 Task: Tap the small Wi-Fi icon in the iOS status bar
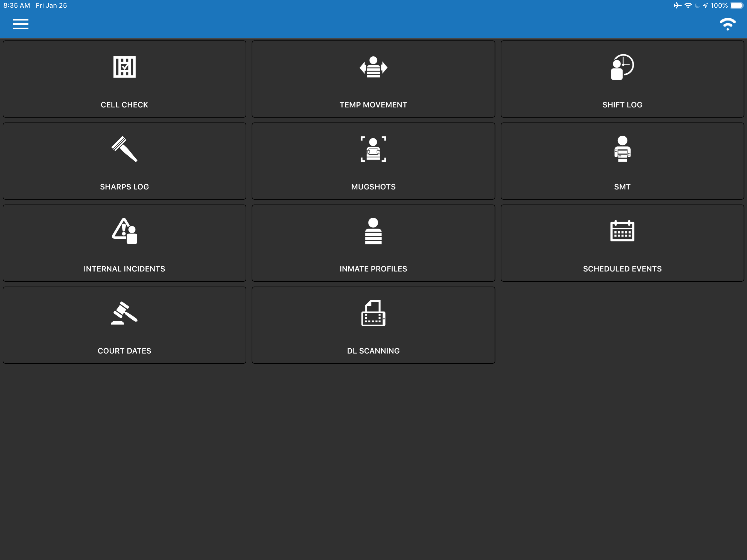coord(688,5)
